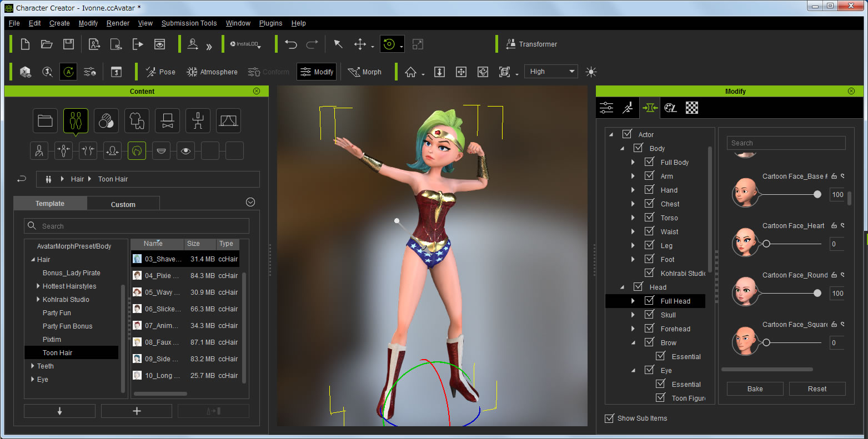Open the Morph tool
Image resolution: width=868 pixels, height=439 pixels.
(x=365, y=72)
